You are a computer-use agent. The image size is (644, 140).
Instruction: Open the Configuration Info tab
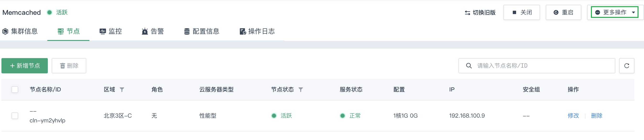pyautogui.click(x=202, y=31)
